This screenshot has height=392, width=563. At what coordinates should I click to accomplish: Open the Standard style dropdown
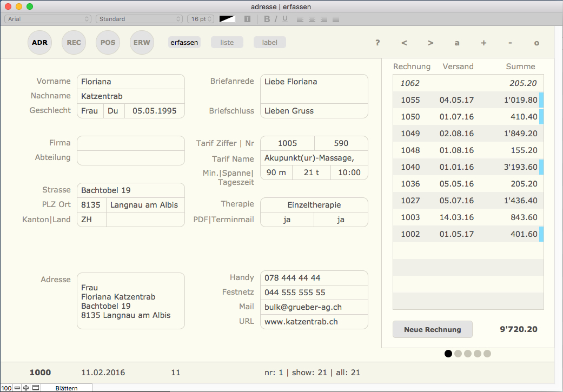tap(139, 19)
